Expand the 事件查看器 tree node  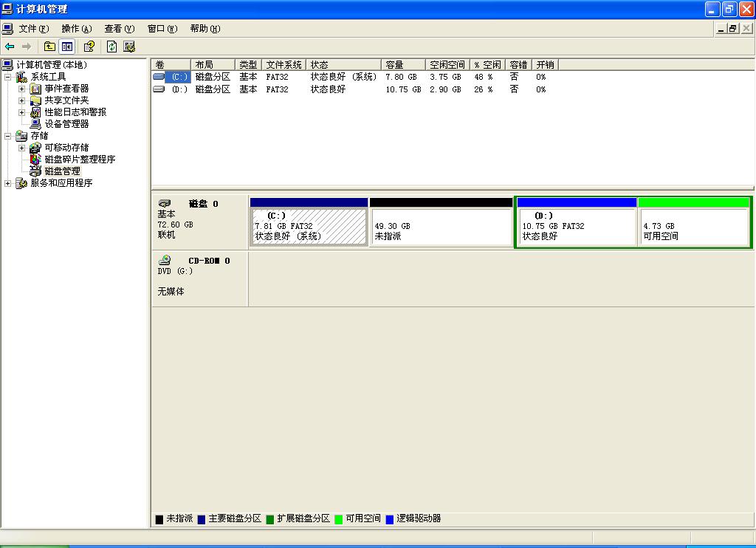coord(21,89)
